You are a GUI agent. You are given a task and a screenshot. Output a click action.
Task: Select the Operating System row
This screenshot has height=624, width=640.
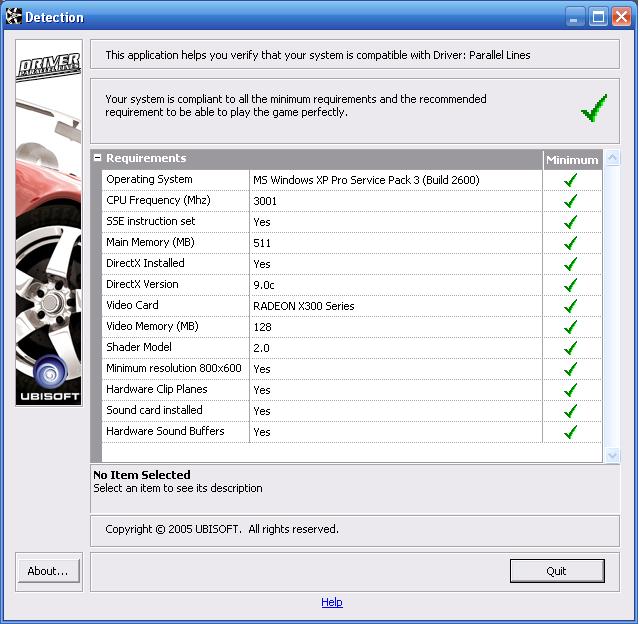[x=352, y=180]
